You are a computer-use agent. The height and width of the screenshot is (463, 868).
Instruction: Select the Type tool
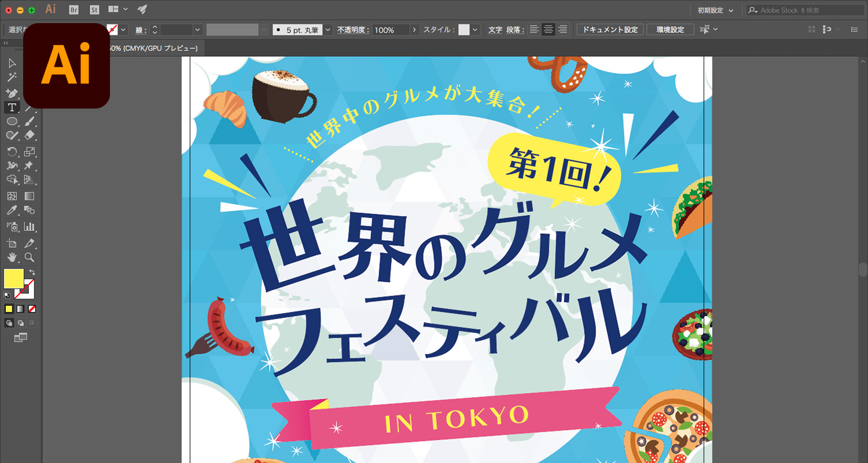point(12,107)
